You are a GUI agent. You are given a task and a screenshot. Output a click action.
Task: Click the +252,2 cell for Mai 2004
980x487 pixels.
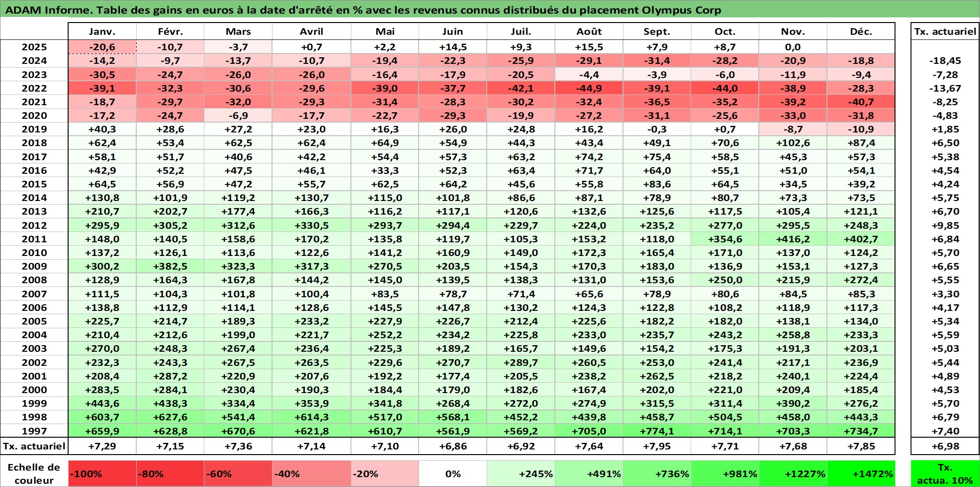pos(385,335)
